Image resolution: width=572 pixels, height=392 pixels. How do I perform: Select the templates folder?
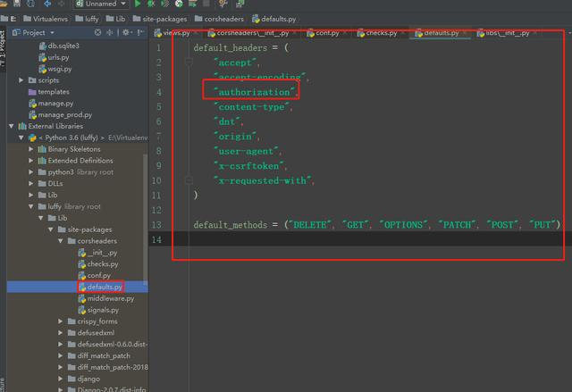point(49,92)
